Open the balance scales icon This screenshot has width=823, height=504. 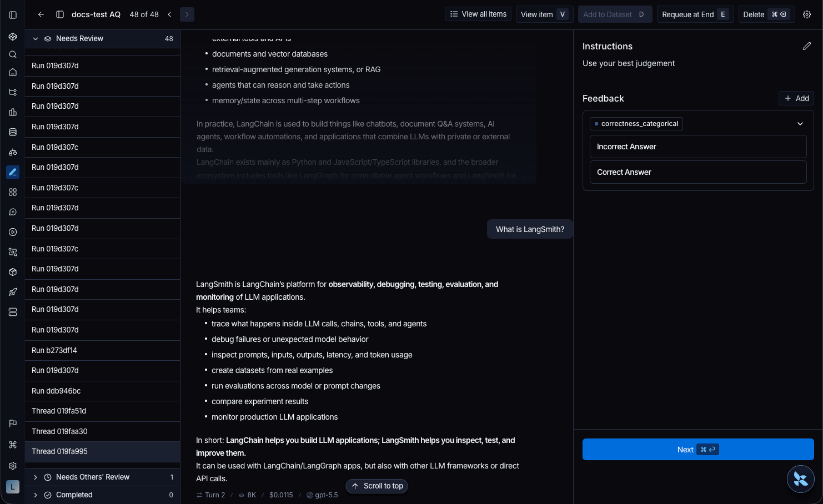point(13,152)
